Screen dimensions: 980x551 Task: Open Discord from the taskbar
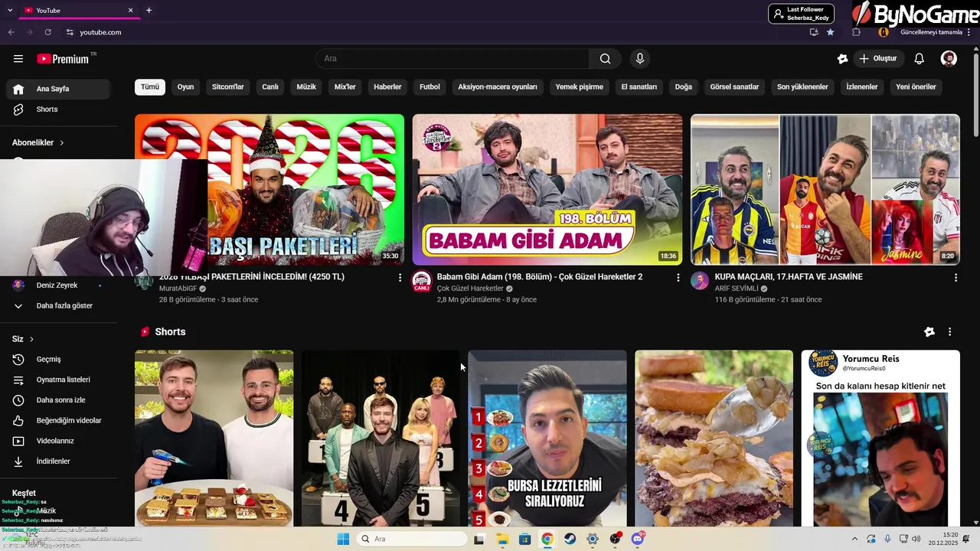[x=638, y=539]
